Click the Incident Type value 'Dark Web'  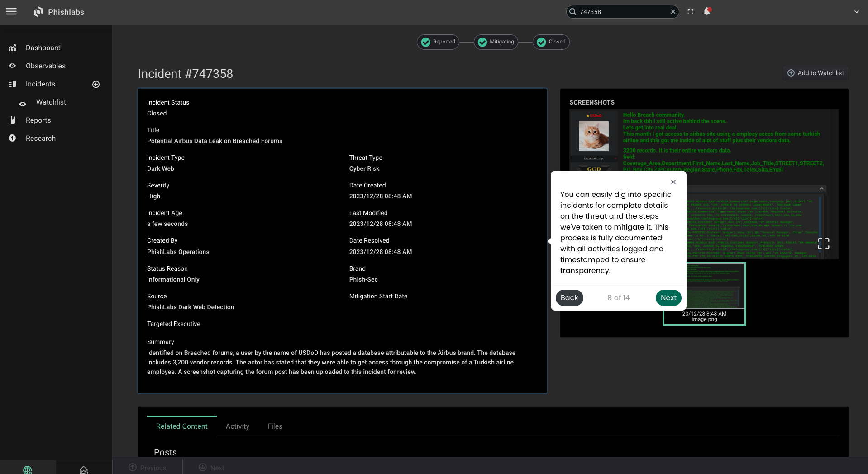click(x=161, y=169)
